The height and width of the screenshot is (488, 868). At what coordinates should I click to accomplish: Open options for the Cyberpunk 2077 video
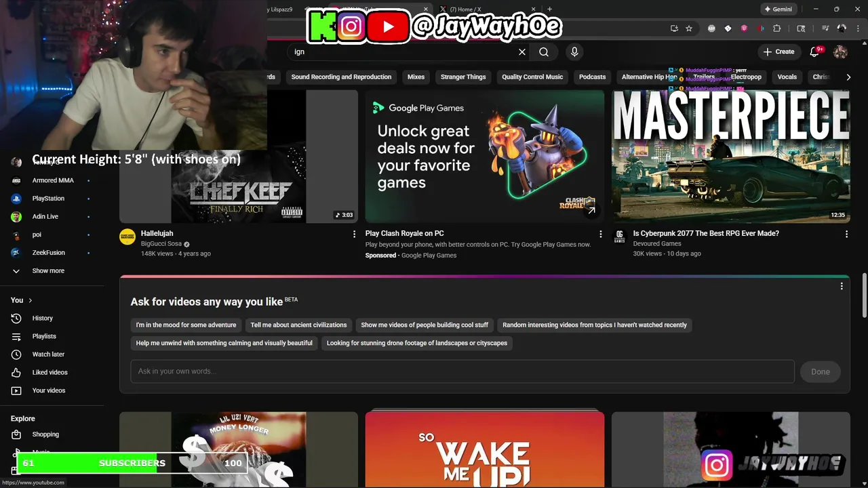point(846,234)
